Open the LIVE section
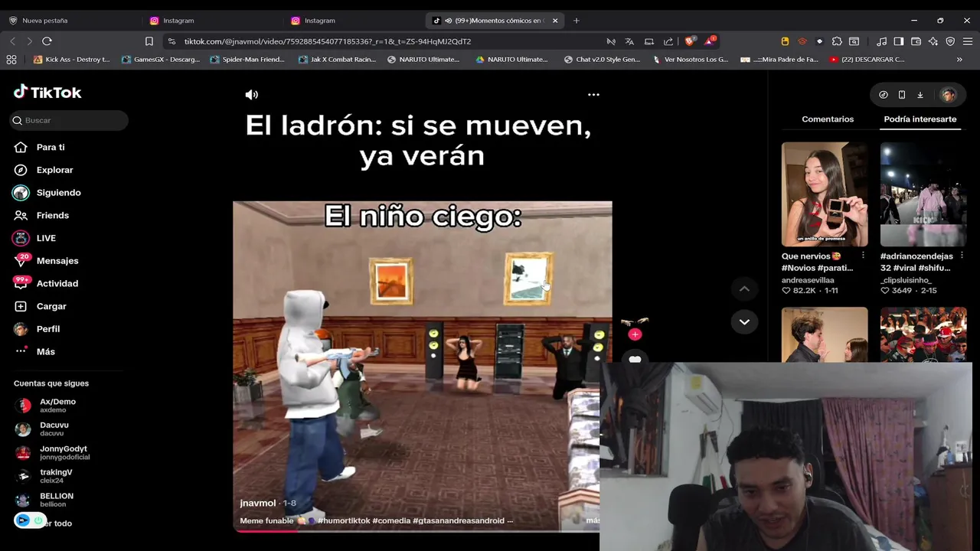The image size is (980, 551). click(35, 238)
